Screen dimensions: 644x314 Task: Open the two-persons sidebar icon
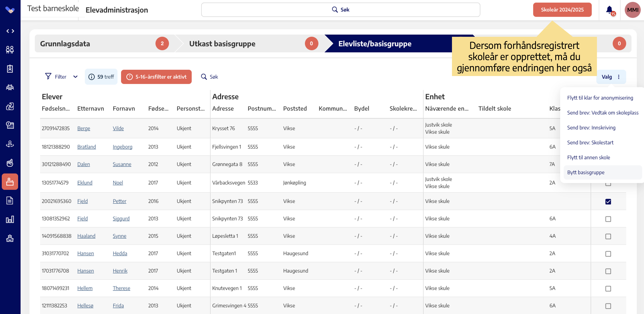pyautogui.click(x=10, y=50)
